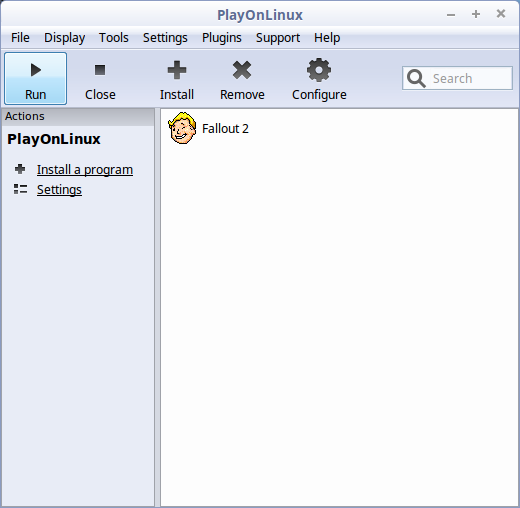Focus the Search input field
520x508 pixels.
pyautogui.click(x=457, y=78)
